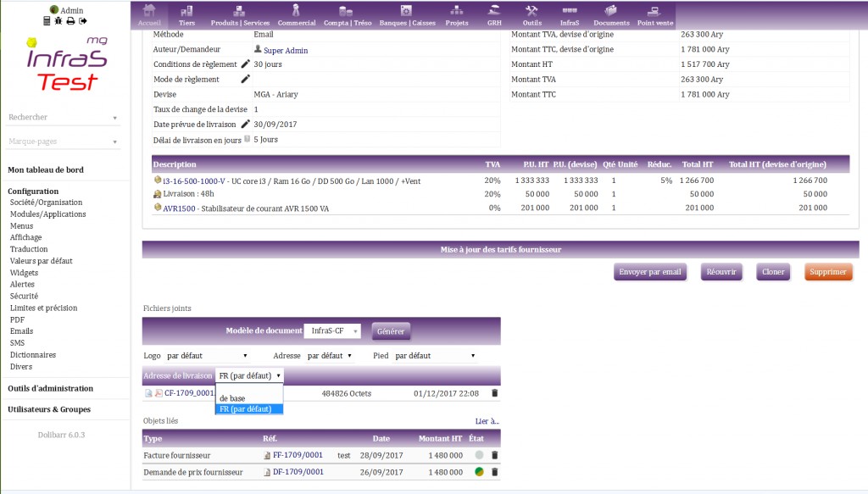
Task: Toggle the Adresse de livraison dropdown
Action: point(250,375)
